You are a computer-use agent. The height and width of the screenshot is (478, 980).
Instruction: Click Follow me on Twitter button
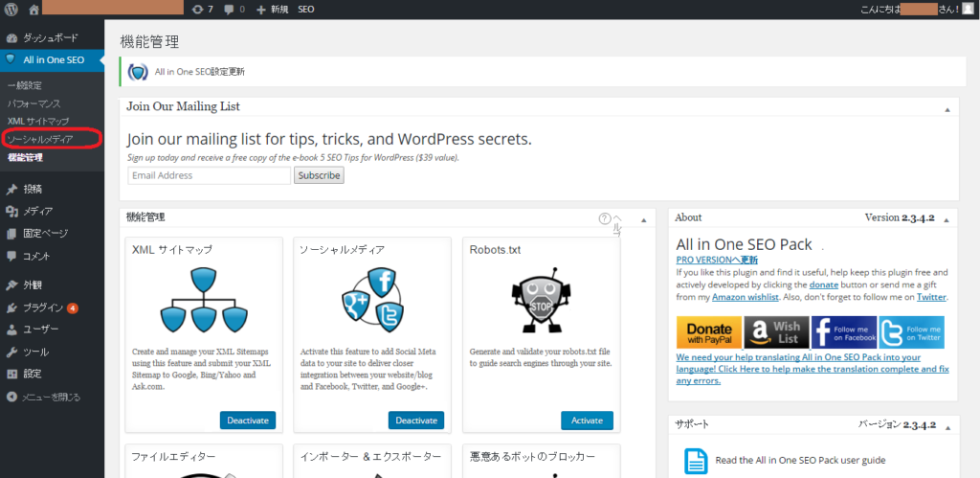pyautogui.click(x=911, y=332)
